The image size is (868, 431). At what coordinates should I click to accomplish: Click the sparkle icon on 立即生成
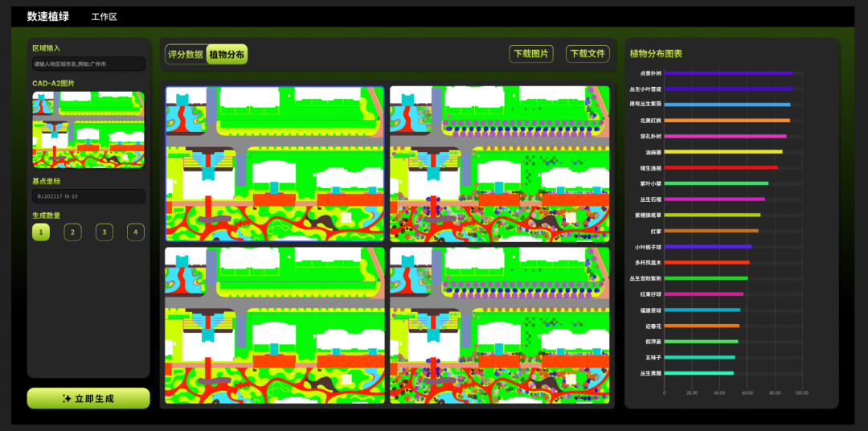pyautogui.click(x=67, y=399)
